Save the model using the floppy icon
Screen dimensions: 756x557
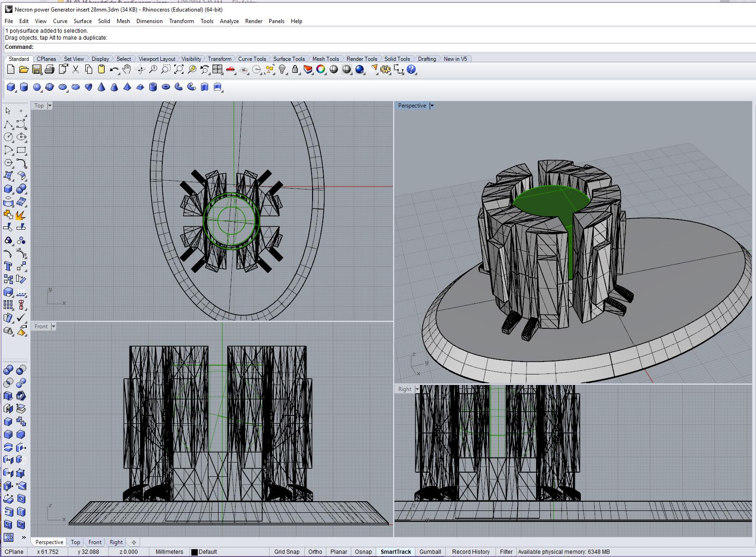36,70
